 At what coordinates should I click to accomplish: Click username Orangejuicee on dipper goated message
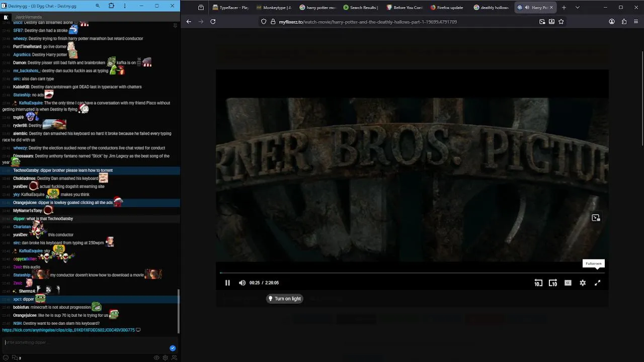[25, 203]
